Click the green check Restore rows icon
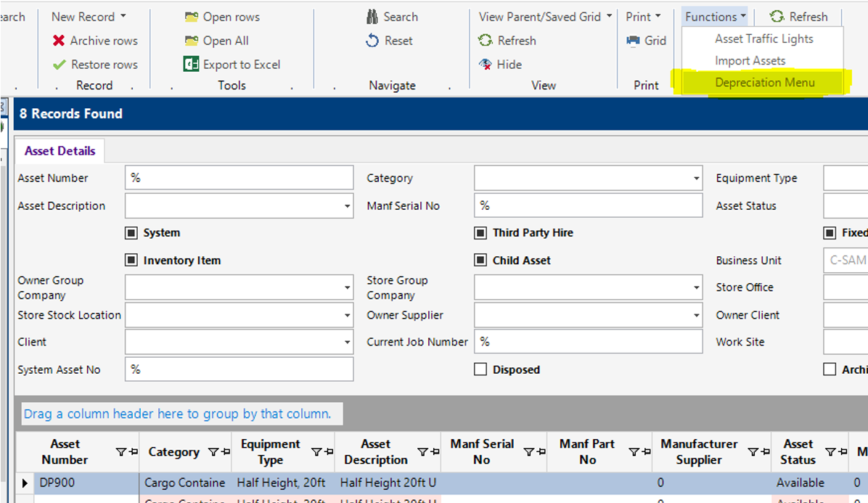Screen dimensions: 868x503 pos(60,65)
